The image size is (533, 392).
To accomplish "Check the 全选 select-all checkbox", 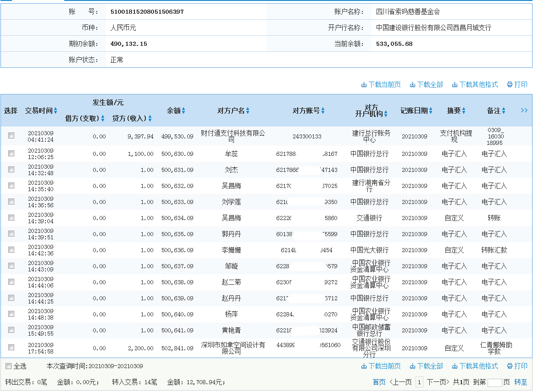I will coord(7,366).
